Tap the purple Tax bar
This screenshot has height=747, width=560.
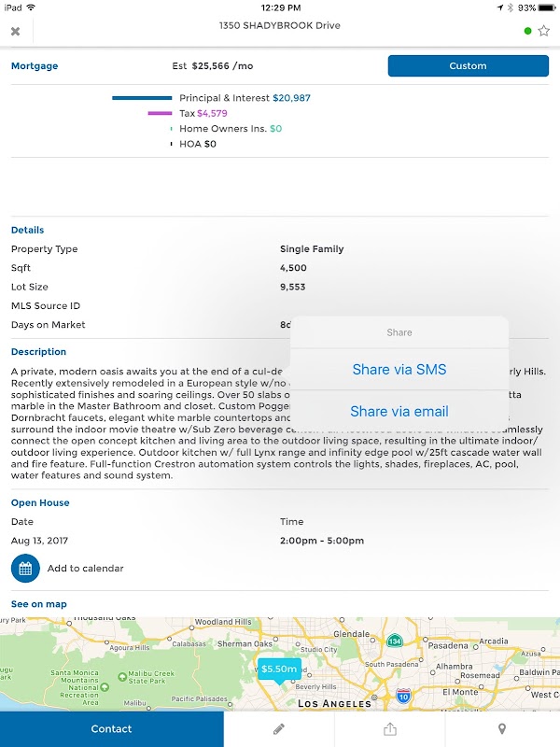160,113
